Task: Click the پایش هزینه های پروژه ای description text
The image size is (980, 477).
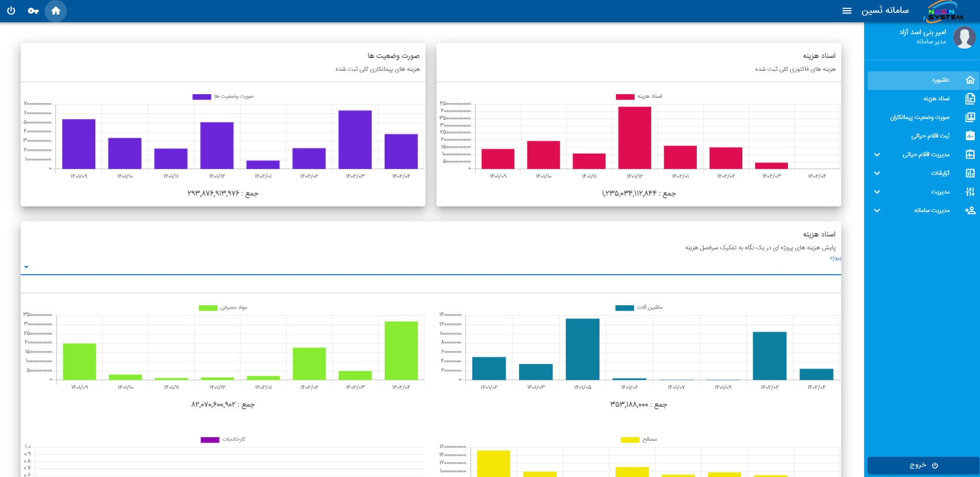Action: tap(760, 248)
